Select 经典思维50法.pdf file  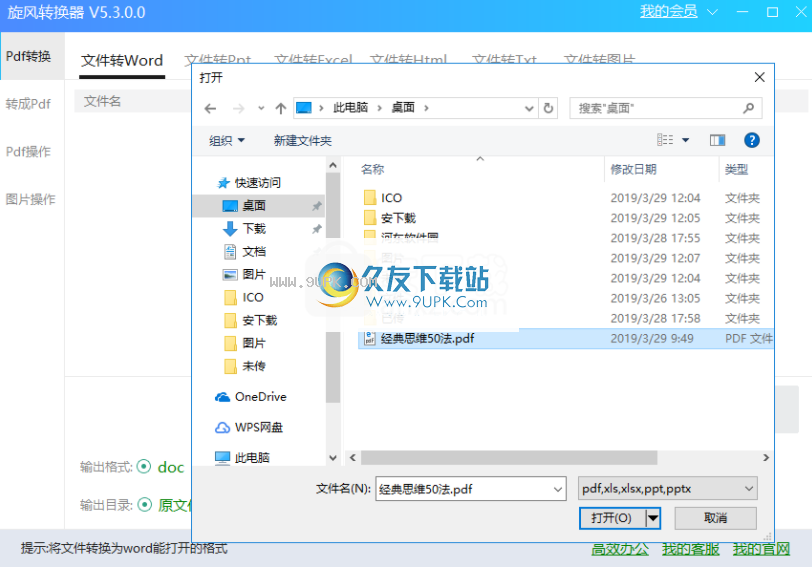(x=566, y=339)
